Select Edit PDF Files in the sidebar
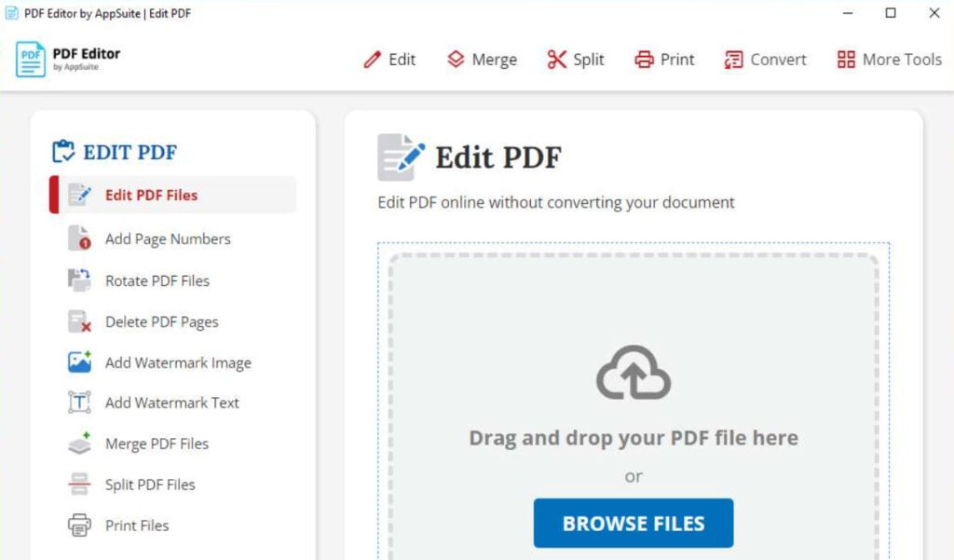Screen dimensions: 954x560 point(152,195)
